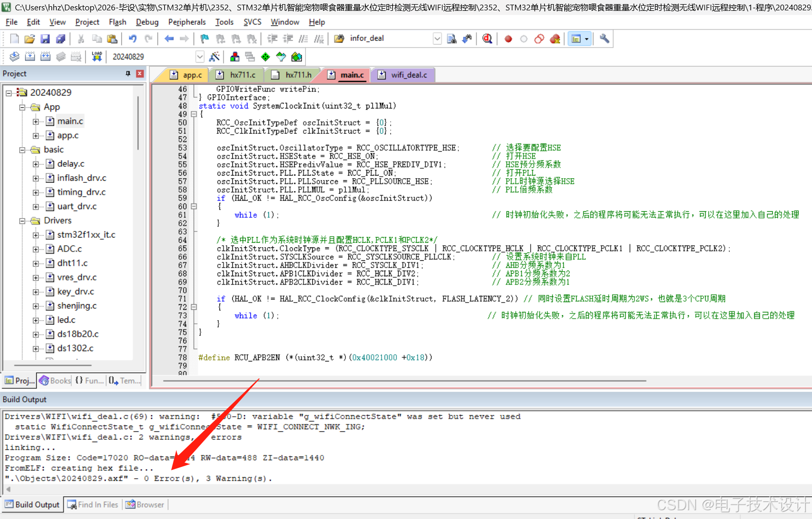Open Options for Target magic wand

(x=214, y=57)
